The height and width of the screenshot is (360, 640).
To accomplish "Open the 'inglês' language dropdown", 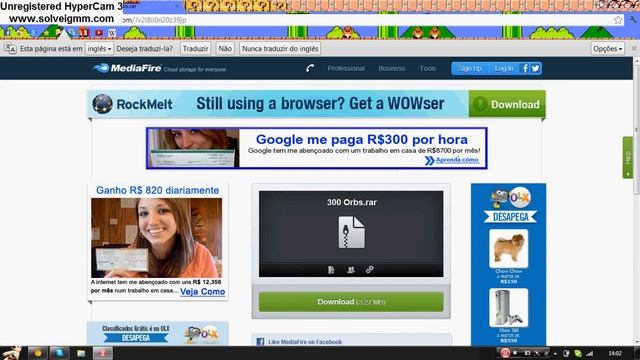I will (x=99, y=49).
